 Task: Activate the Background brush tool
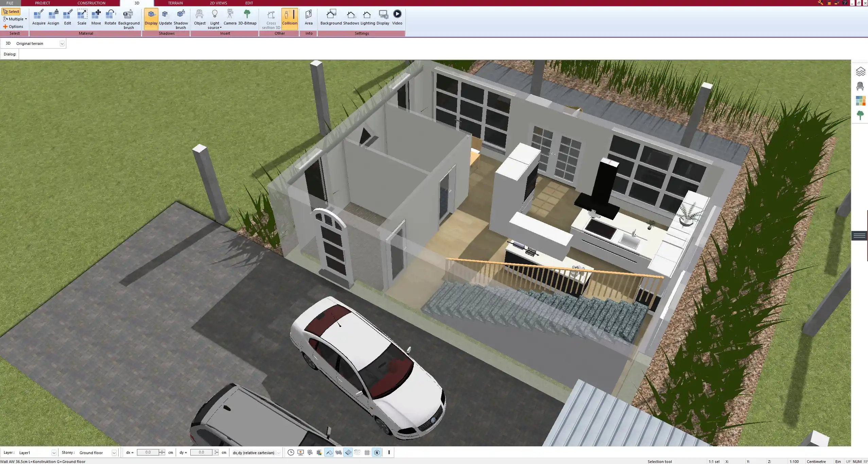point(129,19)
